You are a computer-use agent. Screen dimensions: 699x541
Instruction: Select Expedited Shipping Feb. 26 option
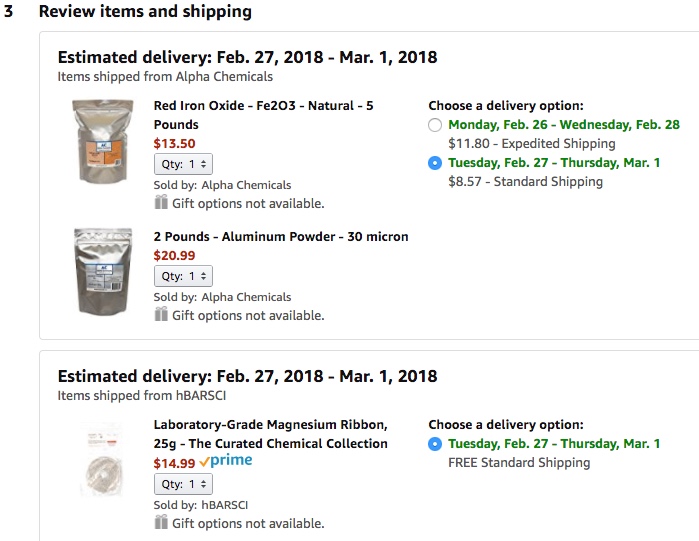[434, 125]
